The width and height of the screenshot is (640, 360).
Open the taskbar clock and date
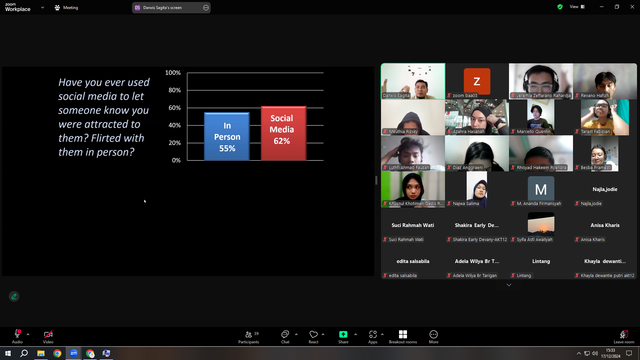[610, 353]
